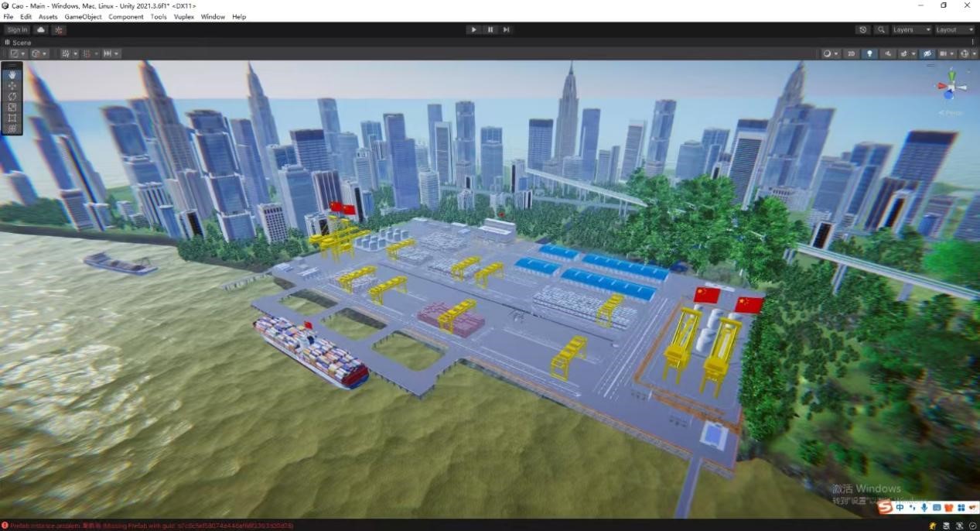Select the Move tool
This screenshot has width=980, height=531.
[x=12, y=85]
